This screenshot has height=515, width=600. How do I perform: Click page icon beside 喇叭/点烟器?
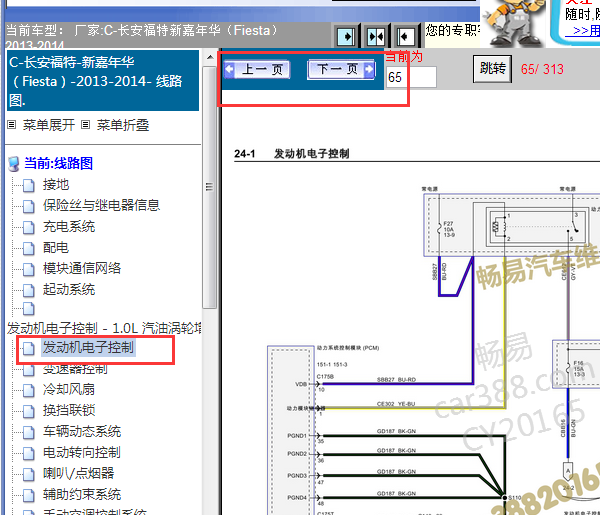[29, 474]
